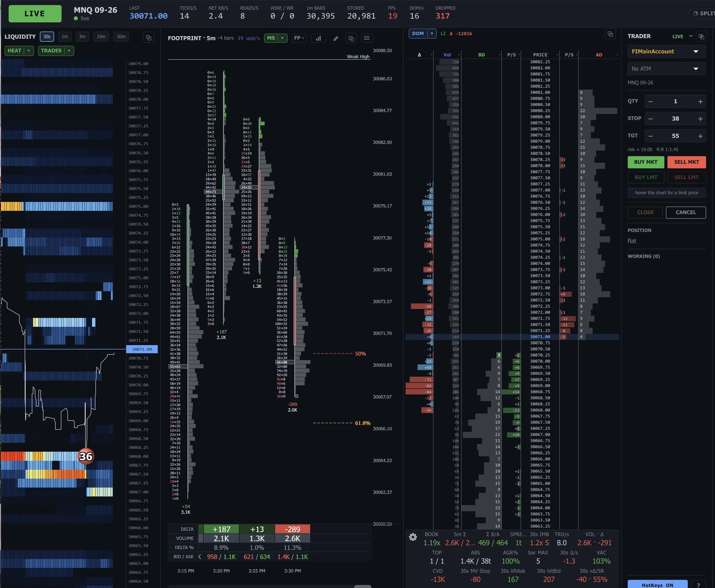Click the STOP value field
Image resolution: width=715 pixels, height=588 pixels.
coord(675,119)
